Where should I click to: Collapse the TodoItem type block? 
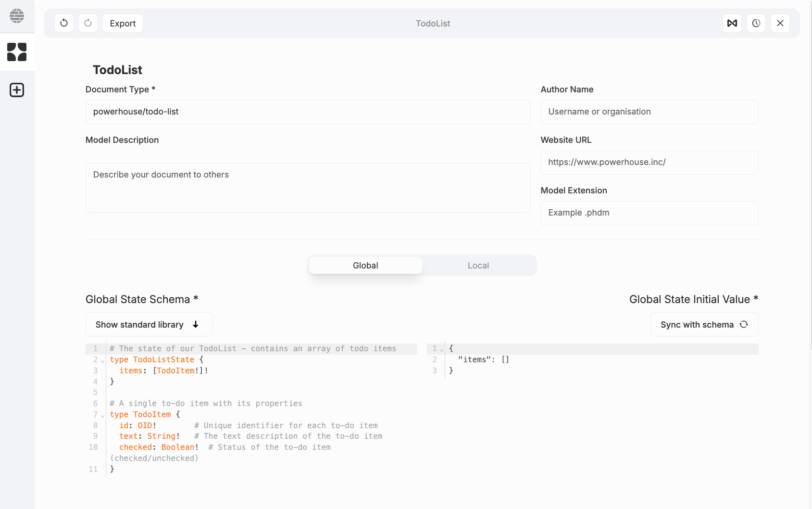[102, 415]
